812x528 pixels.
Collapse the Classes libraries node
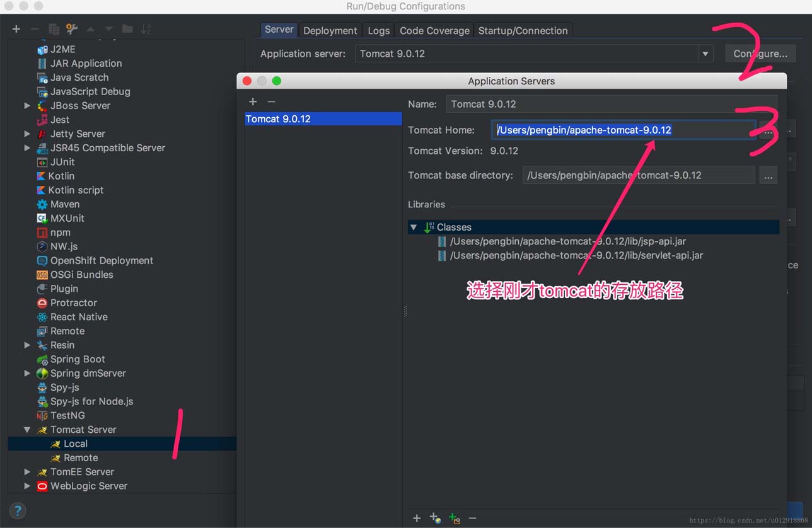(x=414, y=227)
